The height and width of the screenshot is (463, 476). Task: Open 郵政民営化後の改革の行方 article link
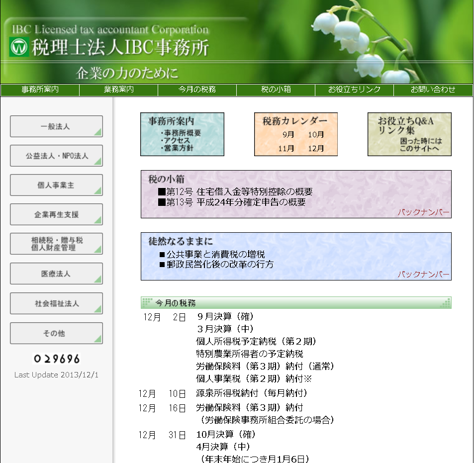coord(220,265)
